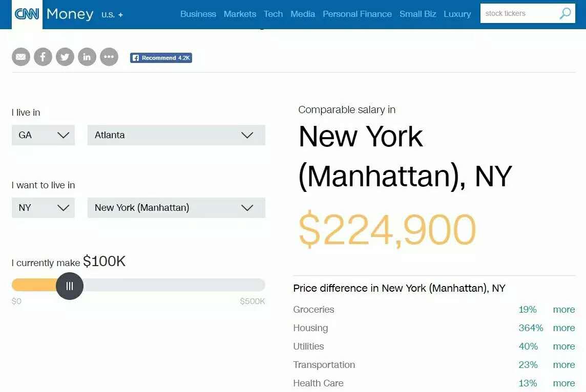Screen dimensions: 586x392
Task: Click the Luxury link
Action: [457, 14]
